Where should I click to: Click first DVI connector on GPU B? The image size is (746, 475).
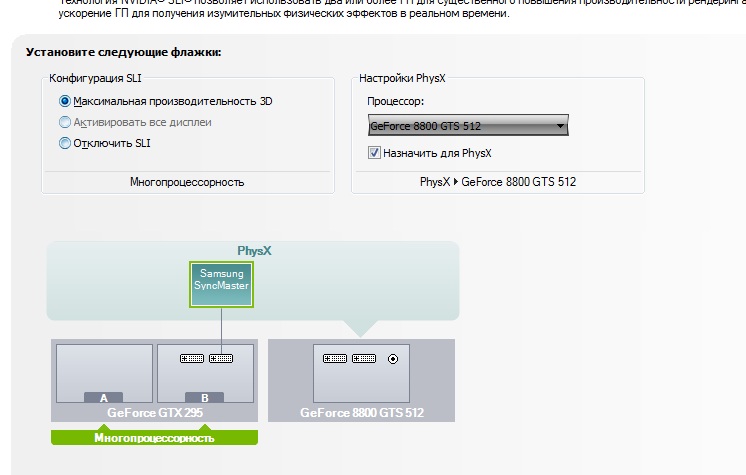click(192, 358)
